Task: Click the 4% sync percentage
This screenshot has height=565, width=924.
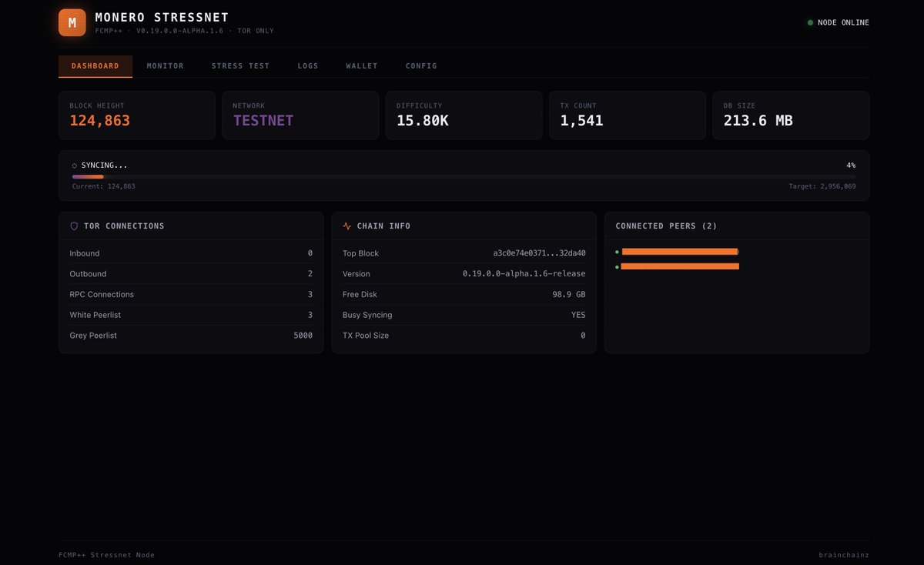Action: click(x=851, y=165)
